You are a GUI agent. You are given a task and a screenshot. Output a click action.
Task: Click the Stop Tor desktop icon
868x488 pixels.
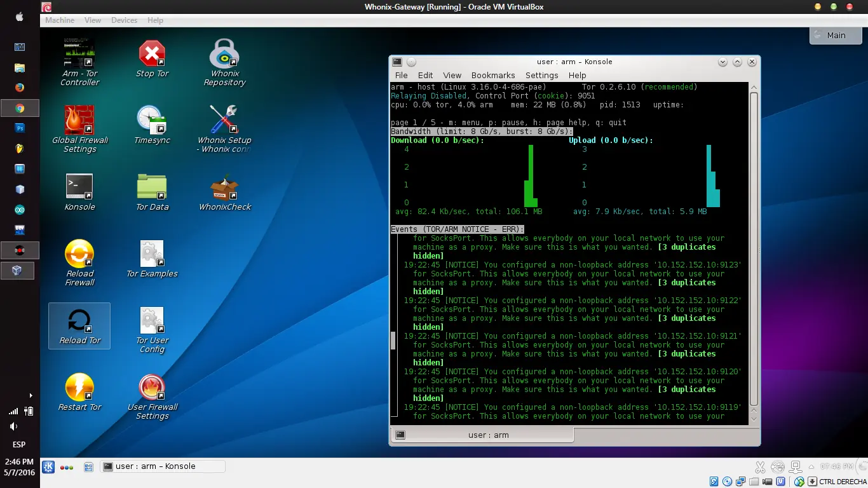[x=152, y=58]
